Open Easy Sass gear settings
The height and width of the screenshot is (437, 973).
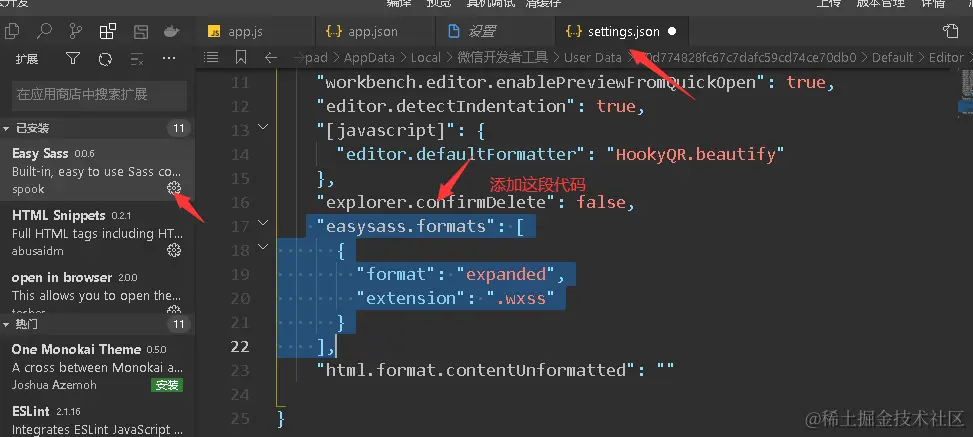pyautogui.click(x=174, y=188)
